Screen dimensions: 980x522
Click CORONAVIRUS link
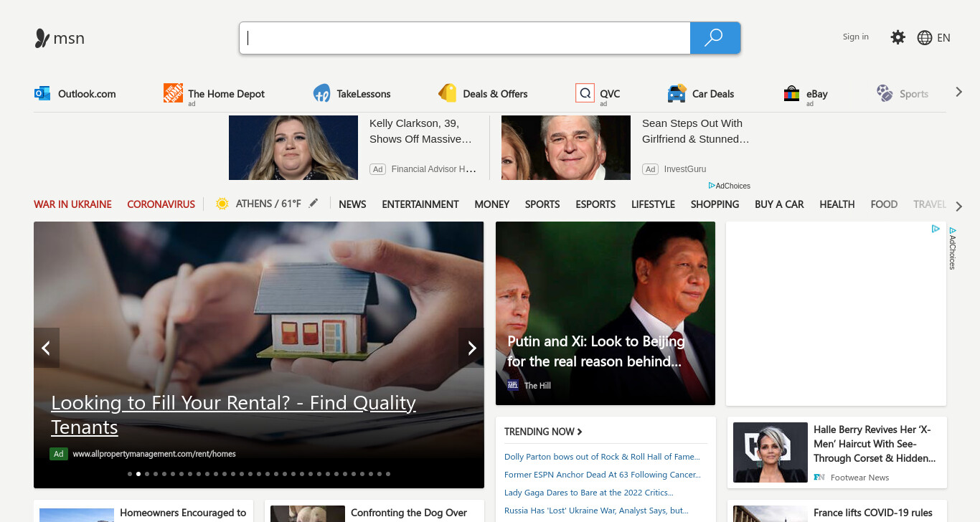pyautogui.click(x=161, y=204)
